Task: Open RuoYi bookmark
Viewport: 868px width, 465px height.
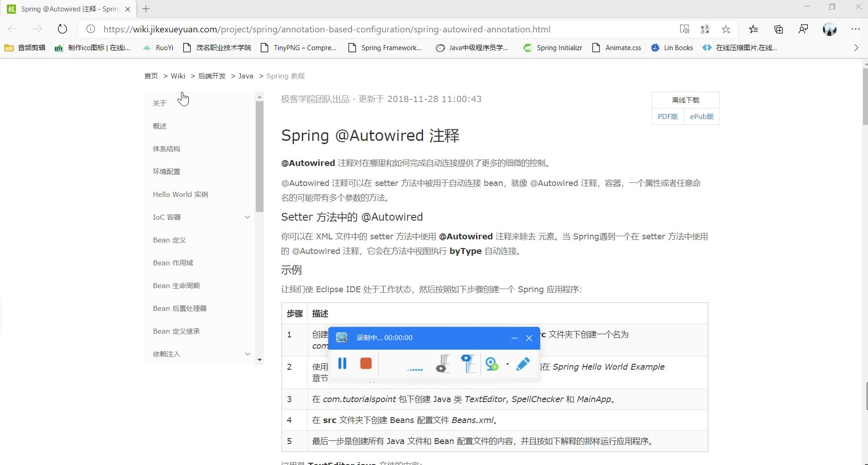Action: [158, 48]
